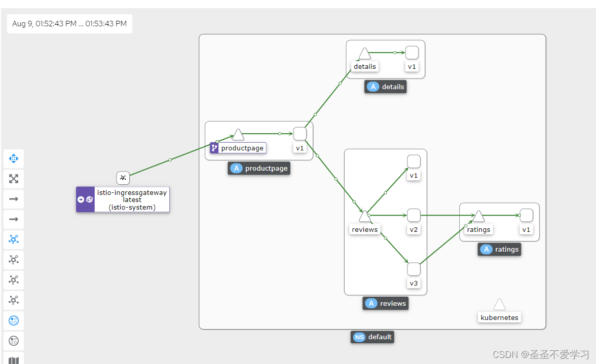The width and height of the screenshot is (596, 364).
Task: Select the blue circled namespace layout icon
Action: pyautogui.click(x=14, y=321)
